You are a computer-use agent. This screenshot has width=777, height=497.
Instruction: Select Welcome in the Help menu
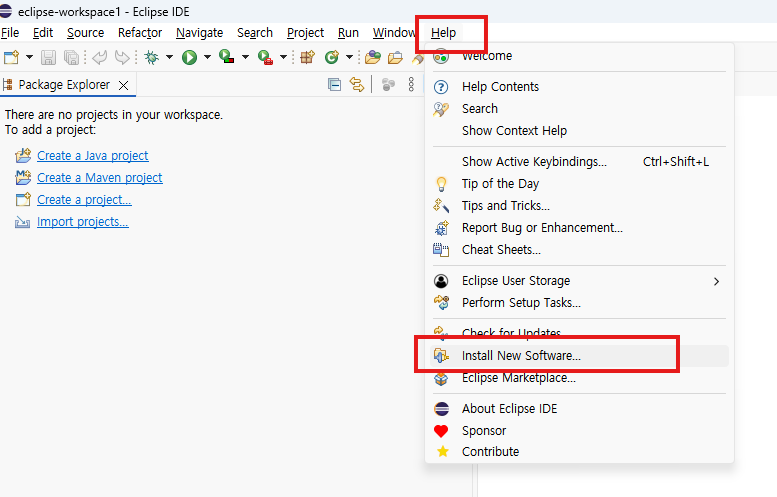579,56
